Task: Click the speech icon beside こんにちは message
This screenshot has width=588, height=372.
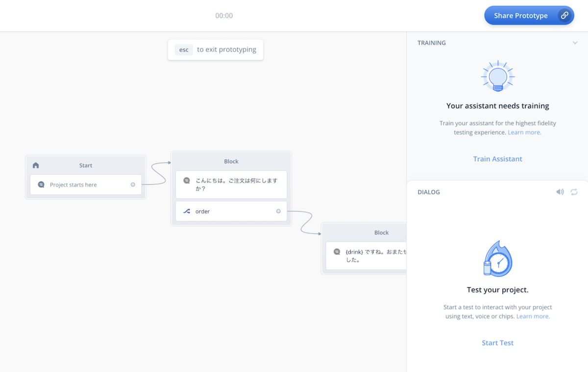Action: point(187,181)
